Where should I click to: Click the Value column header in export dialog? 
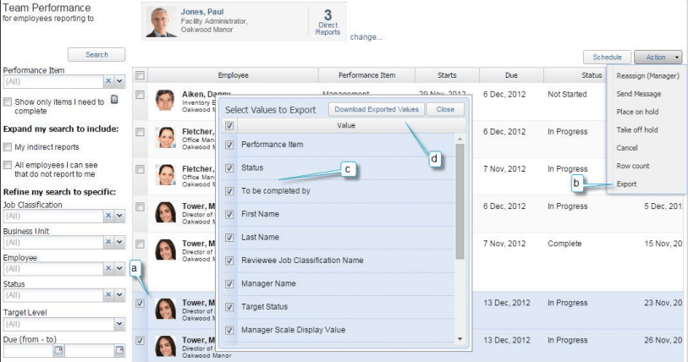point(346,125)
